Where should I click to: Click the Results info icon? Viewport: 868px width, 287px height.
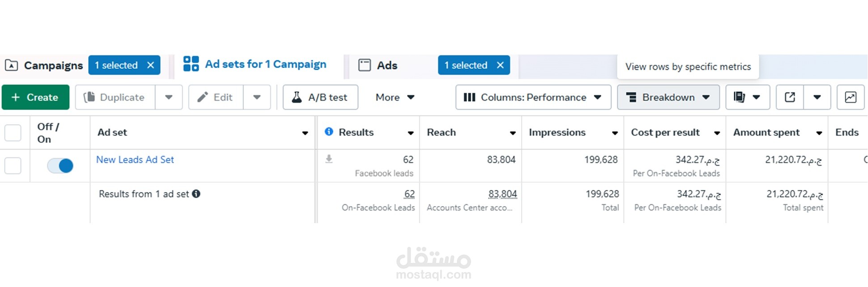329,131
